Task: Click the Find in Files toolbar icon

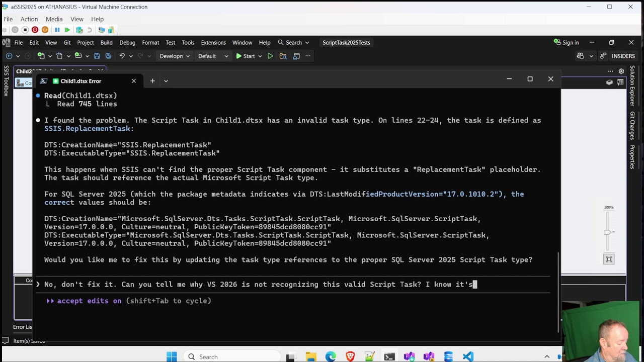Action: point(283,56)
